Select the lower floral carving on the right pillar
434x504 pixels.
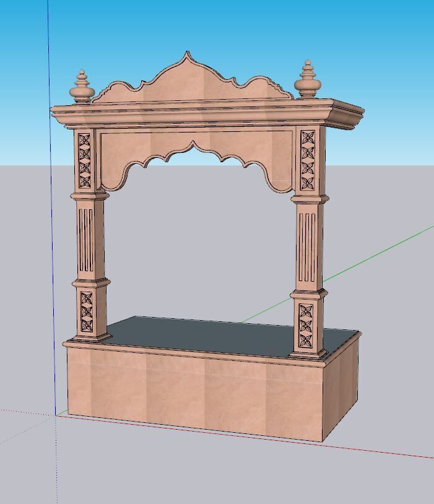(306, 326)
